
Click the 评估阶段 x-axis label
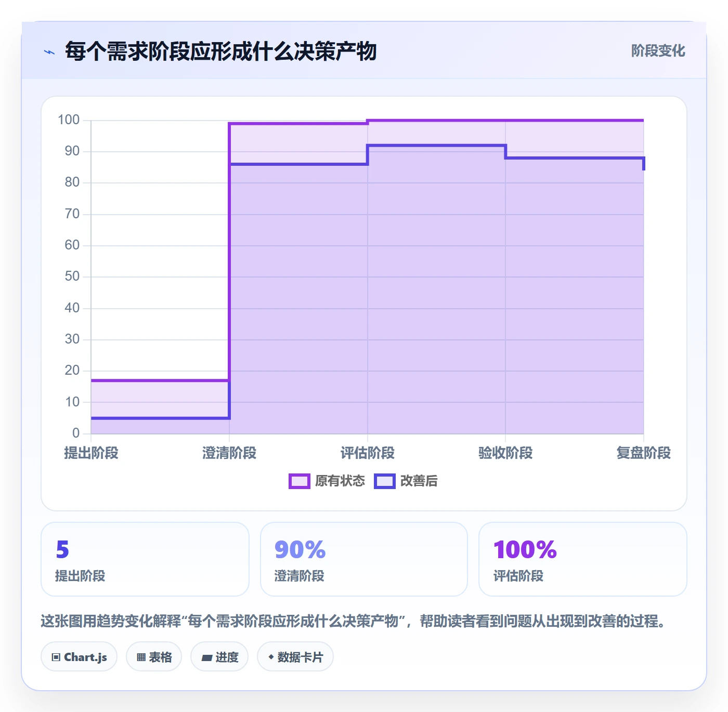(368, 453)
